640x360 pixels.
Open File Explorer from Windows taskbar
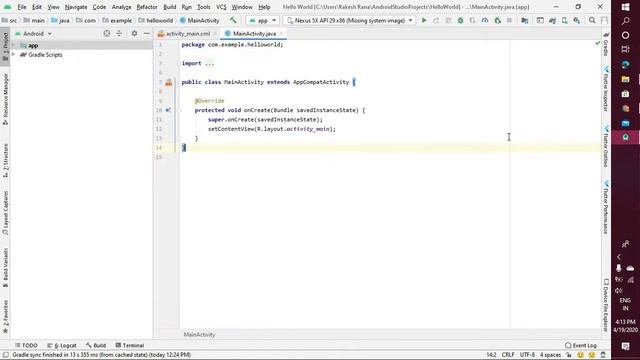pos(625,79)
